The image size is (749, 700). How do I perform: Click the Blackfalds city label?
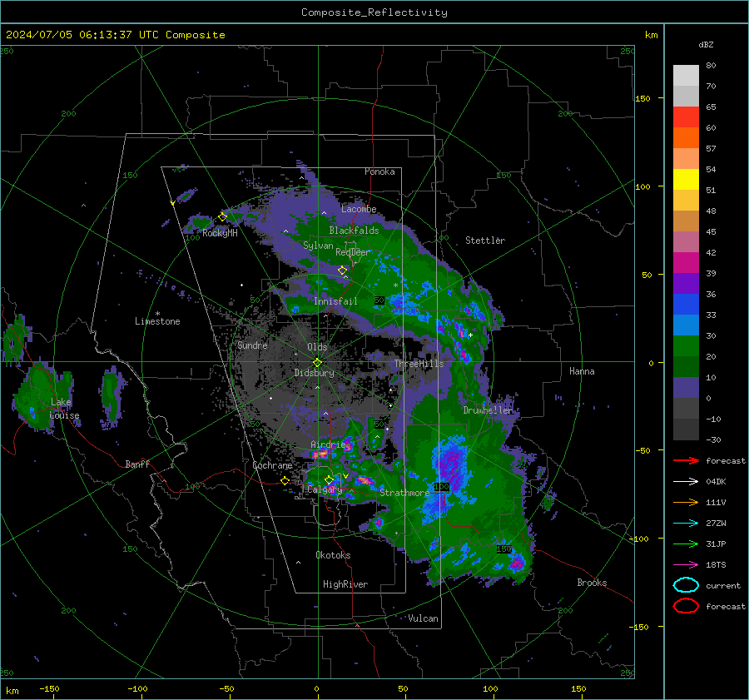(x=354, y=231)
